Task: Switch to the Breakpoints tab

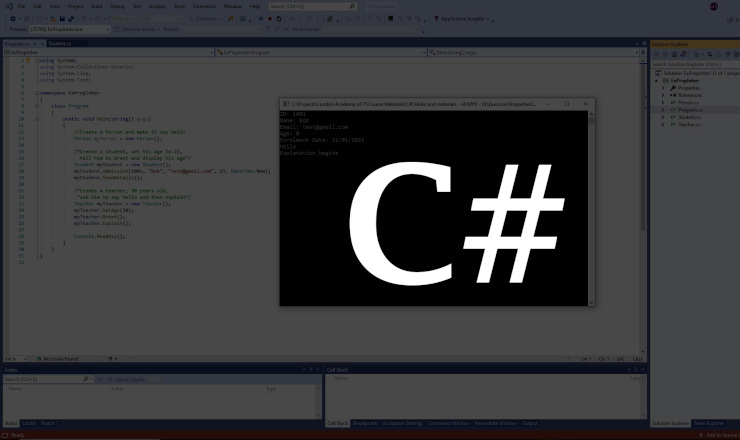Action: tap(367, 423)
